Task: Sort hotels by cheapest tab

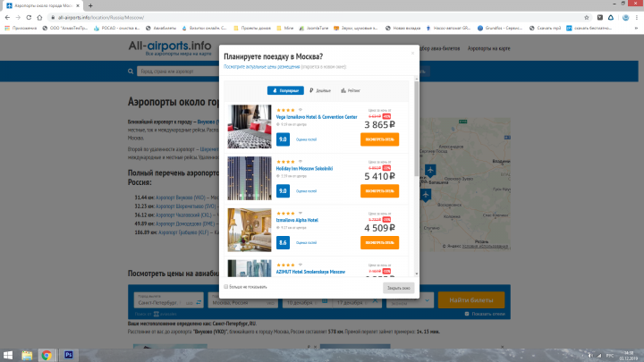Action: (x=320, y=90)
